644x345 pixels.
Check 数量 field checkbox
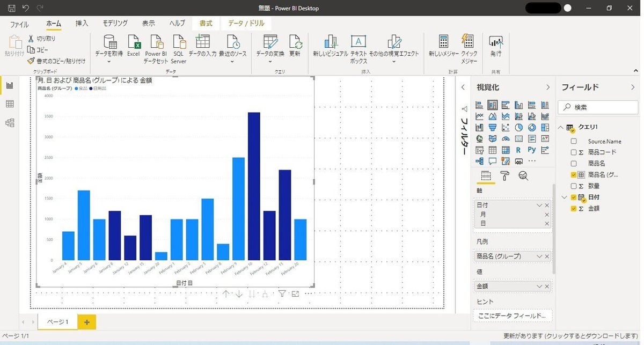click(574, 186)
